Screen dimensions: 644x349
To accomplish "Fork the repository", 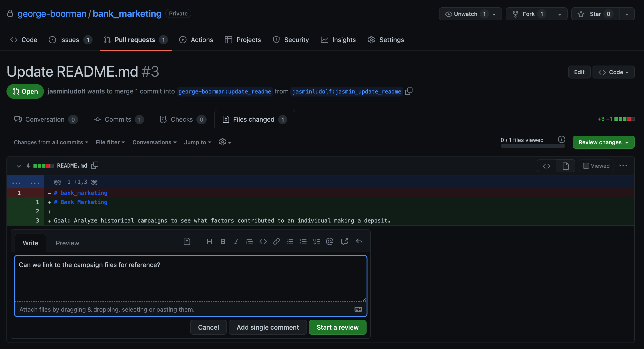I will click(529, 14).
